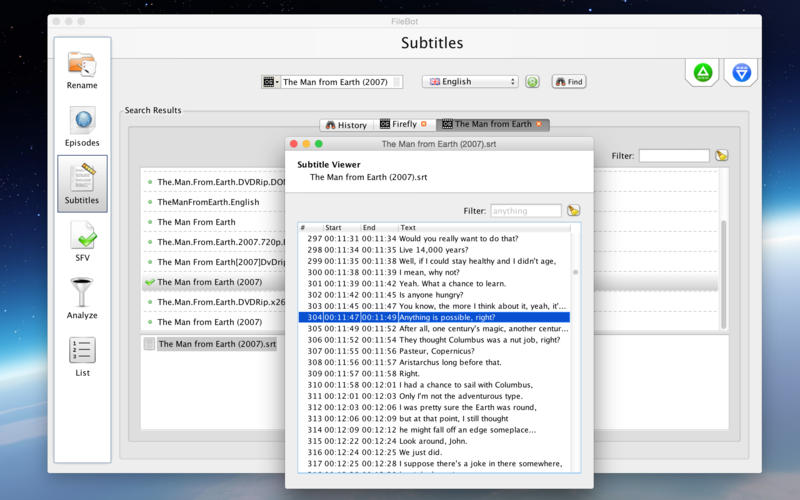Select The Man From Earth[2007]DvDrip result

tap(214, 262)
